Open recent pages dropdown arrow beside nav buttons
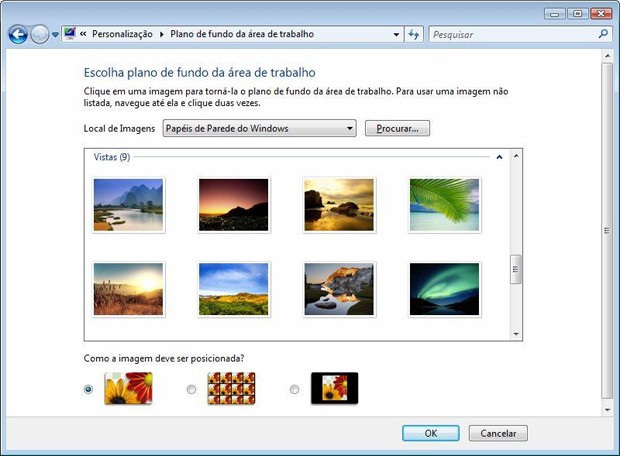This screenshot has height=456, width=620. click(55, 35)
